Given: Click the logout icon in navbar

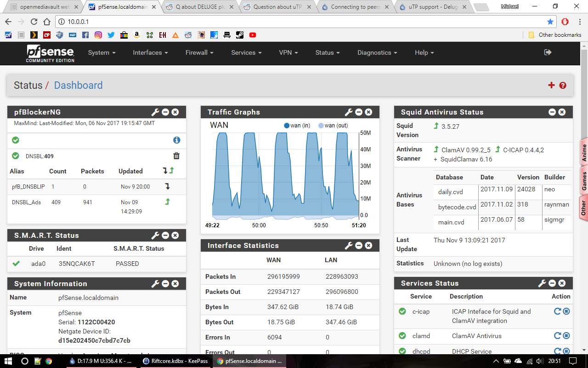Looking at the screenshot, I should click(x=548, y=52).
